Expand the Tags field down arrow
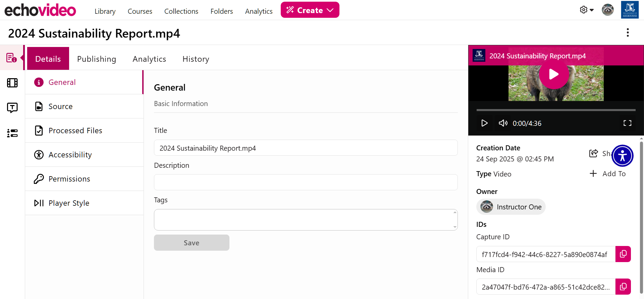Image resolution: width=644 pixels, height=299 pixels. click(455, 227)
